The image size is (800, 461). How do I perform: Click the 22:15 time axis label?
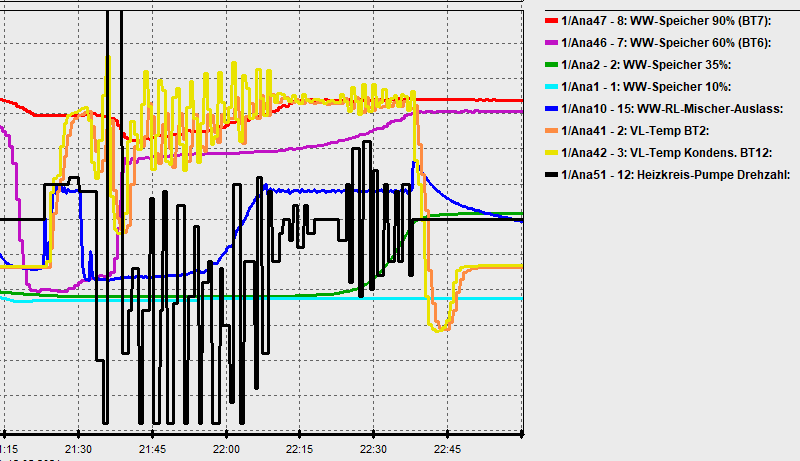click(300, 449)
